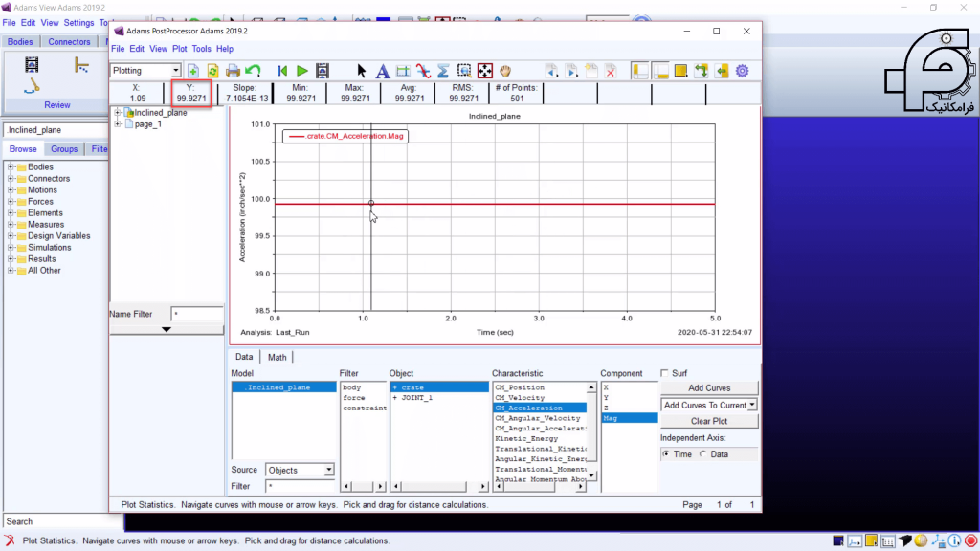
Task: Collapse panel using black down triangle
Action: pyautogui.click(x=167, y=329)
